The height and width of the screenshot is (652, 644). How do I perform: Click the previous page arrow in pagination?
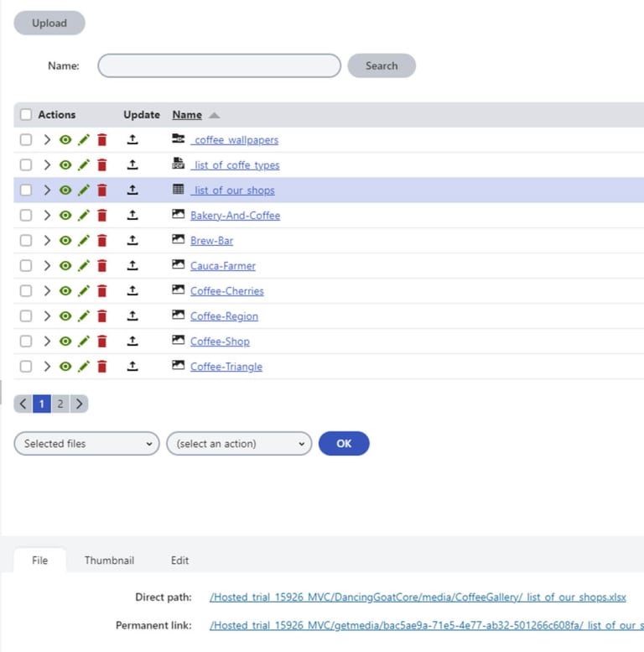(23, 404)
